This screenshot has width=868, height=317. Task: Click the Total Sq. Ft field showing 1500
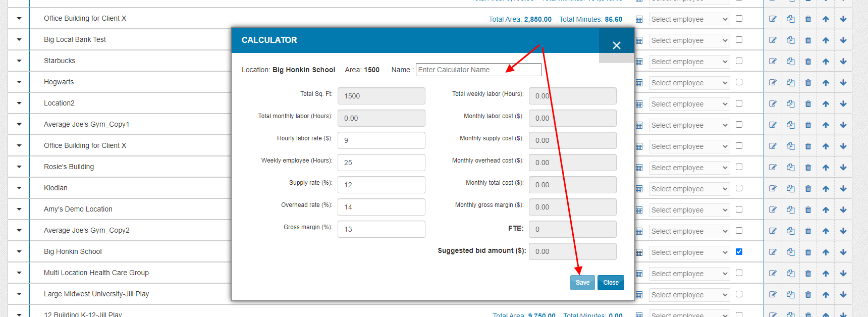coord(381,96)
